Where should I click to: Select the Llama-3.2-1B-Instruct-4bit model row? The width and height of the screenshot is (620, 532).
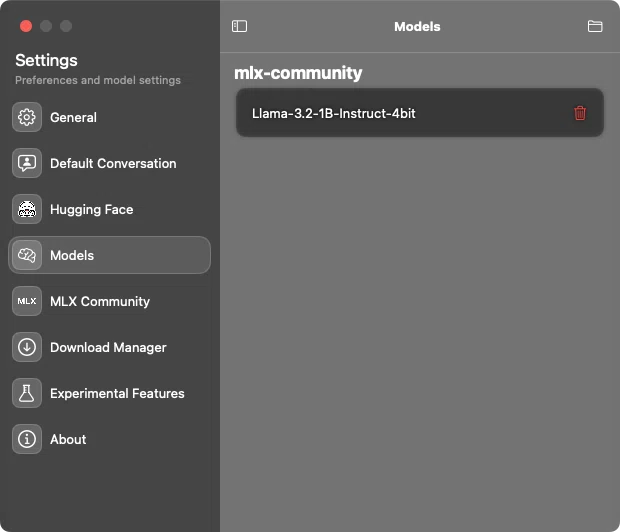click(x=420, y=113)
